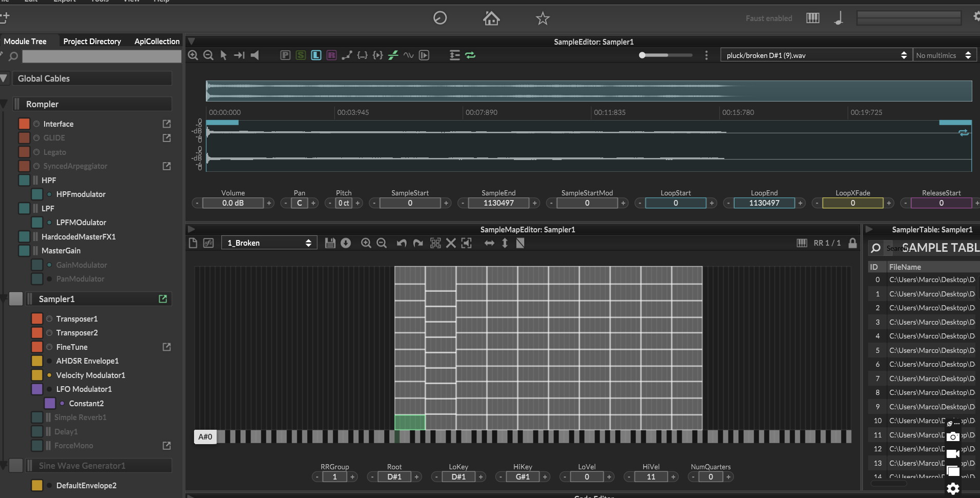Toggle bypass square of the Interface module
980x498 pixels.
click(24, 124)
